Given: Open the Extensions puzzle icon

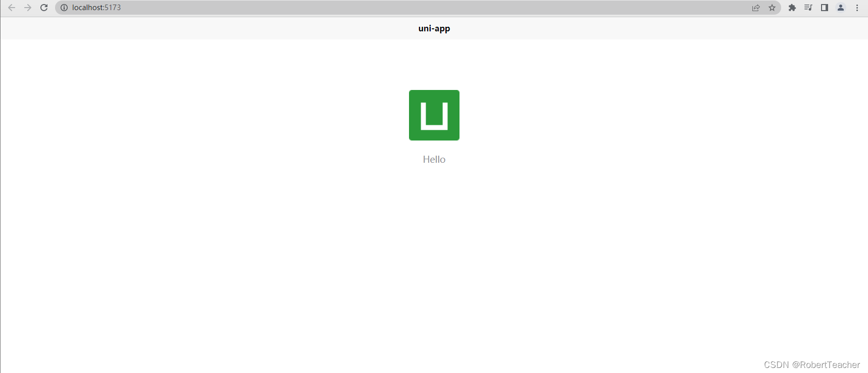Looking at the screenshot, I should (x=792, y=8).
